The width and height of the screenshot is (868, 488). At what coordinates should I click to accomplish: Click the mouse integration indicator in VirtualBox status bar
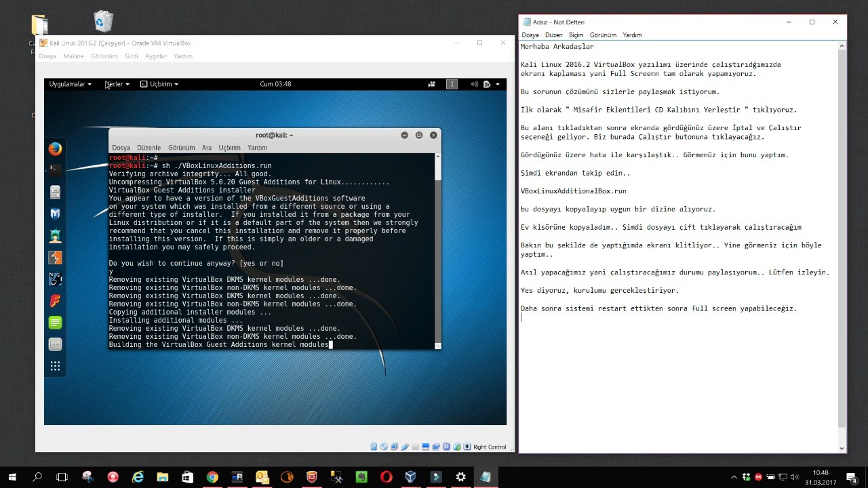coord(457,447)
